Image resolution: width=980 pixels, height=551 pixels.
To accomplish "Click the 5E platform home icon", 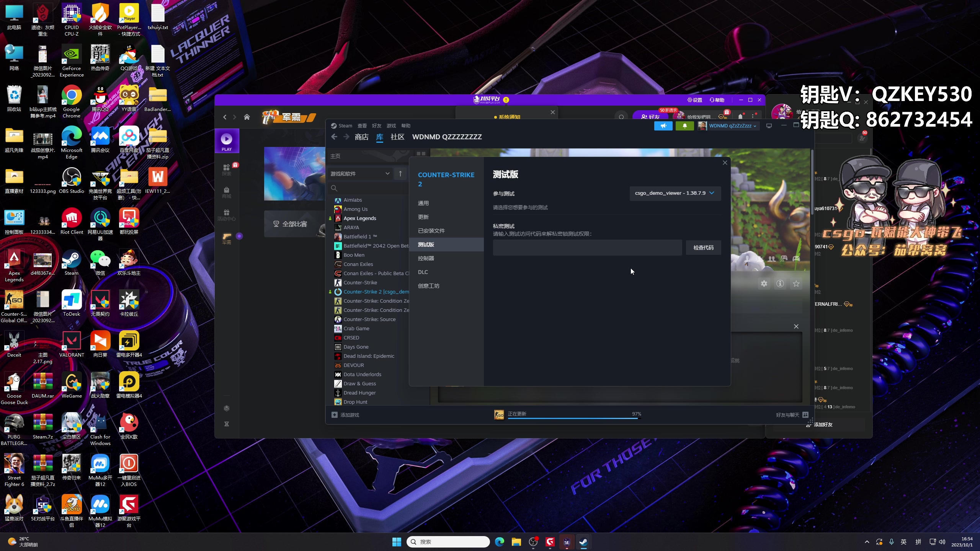I will [247, 117].
